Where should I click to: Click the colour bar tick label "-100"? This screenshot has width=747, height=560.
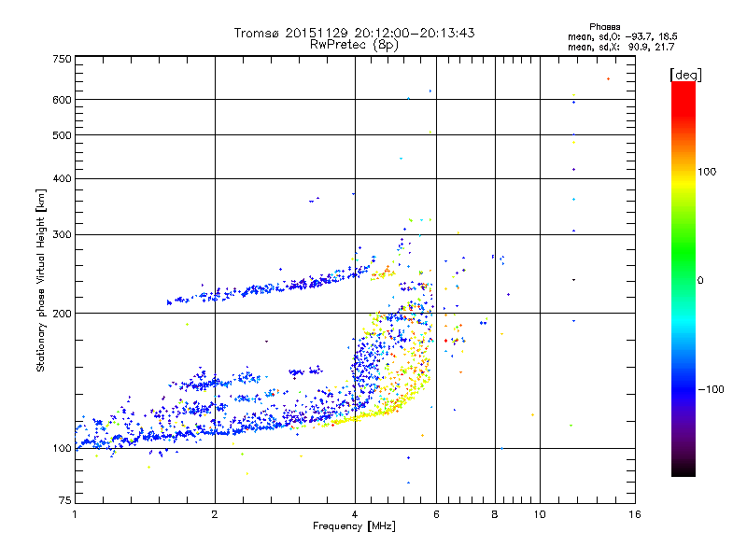(x=711, y=389)
